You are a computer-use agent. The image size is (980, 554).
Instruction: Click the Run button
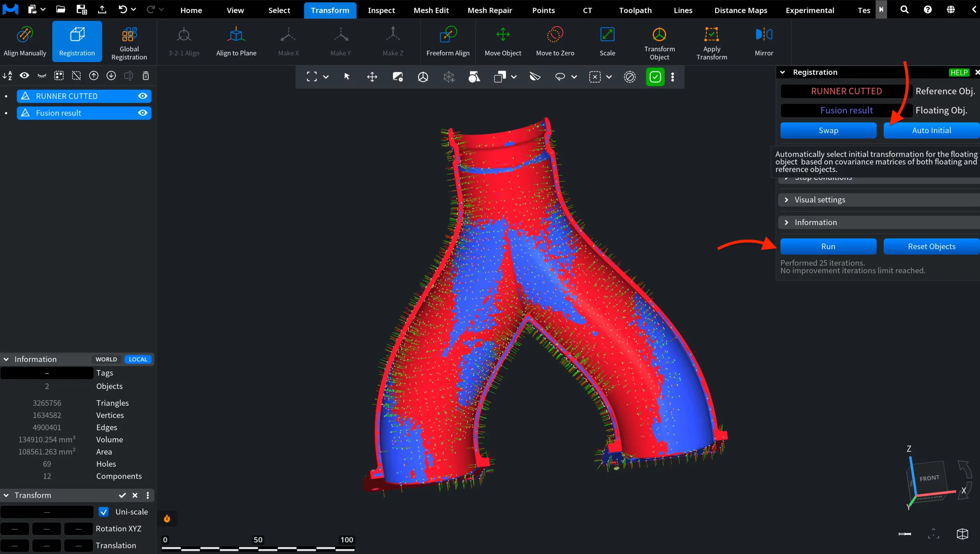828,247
